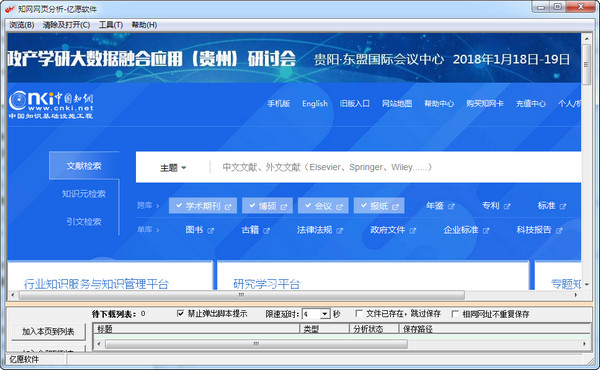Switch to English site link
This screenshot has height=370, width=600.
click(315, 103)
